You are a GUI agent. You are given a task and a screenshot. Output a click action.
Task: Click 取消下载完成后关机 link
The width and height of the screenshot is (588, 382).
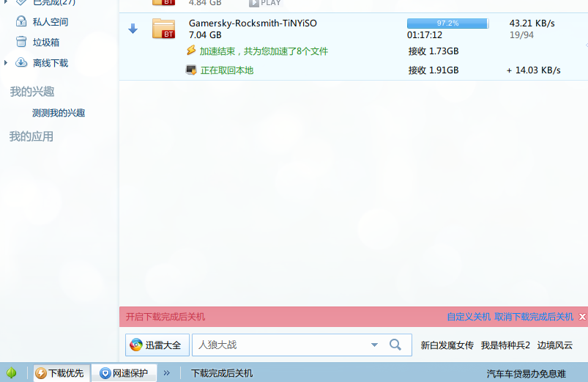[x=534, y=317]
